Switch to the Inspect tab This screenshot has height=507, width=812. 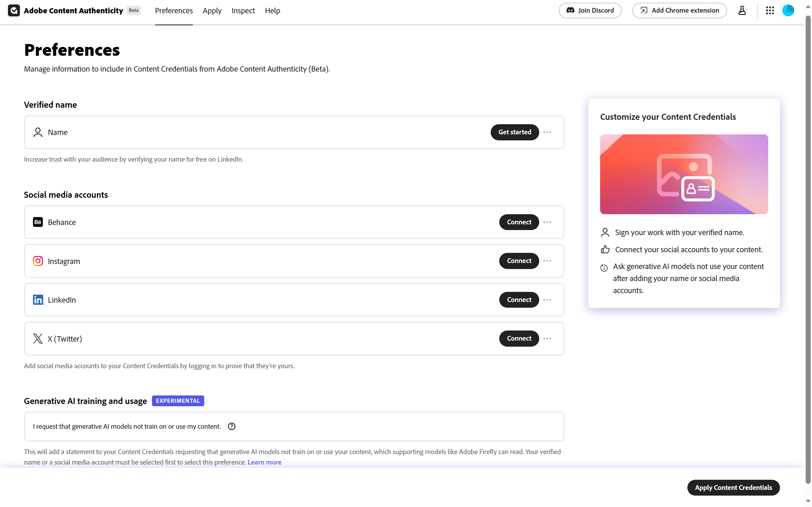tap(243, 11)
